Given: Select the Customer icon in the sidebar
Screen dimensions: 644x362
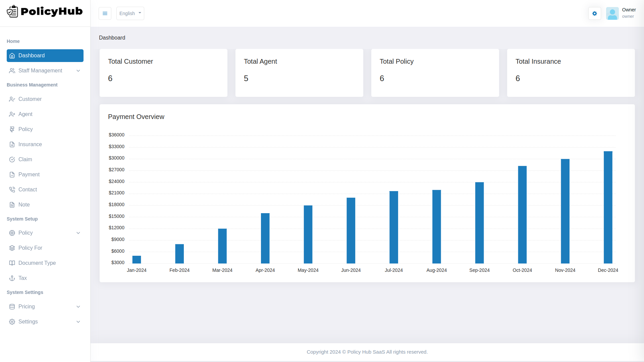Looking at the screenshot, I should [x=12, y=99].
